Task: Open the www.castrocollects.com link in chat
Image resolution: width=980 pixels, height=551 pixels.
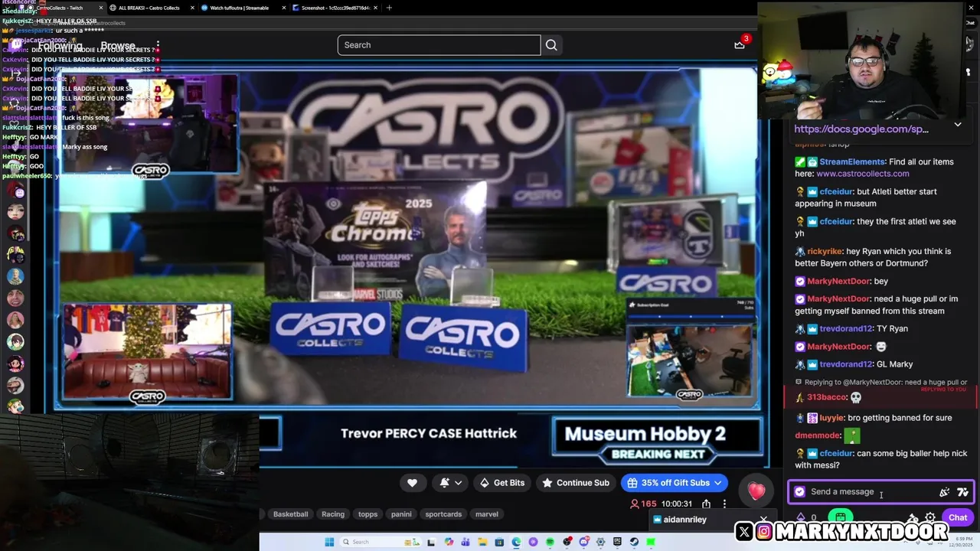Action: [863, 174]
